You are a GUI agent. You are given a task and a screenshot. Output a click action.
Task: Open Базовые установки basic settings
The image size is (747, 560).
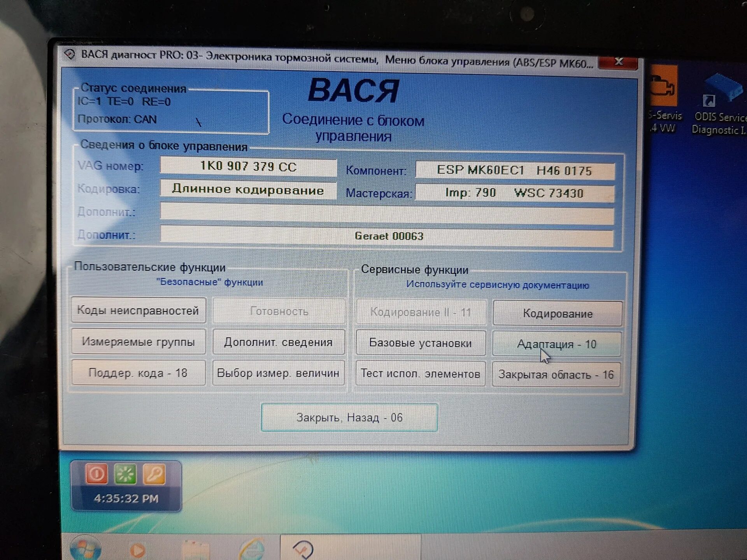click(421, 343)
